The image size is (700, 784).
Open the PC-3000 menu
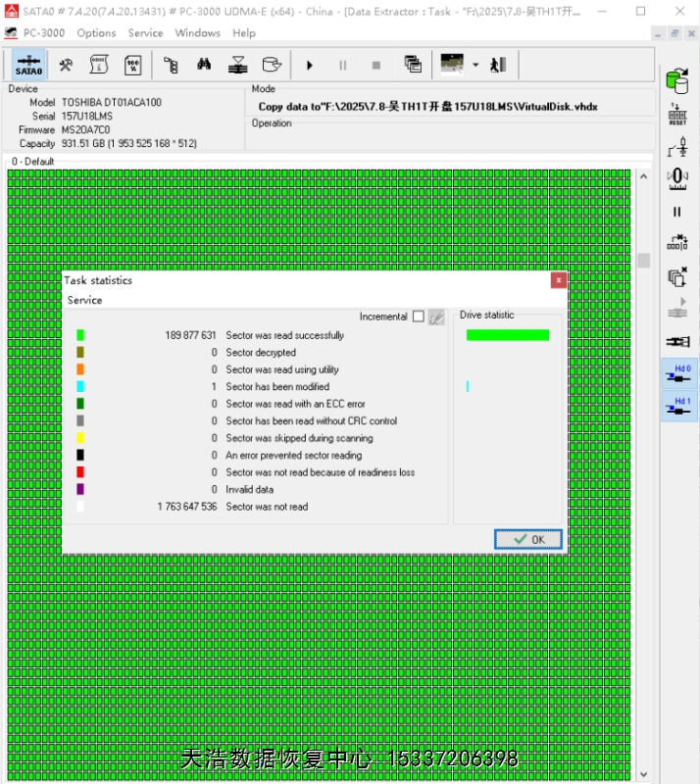45,32
